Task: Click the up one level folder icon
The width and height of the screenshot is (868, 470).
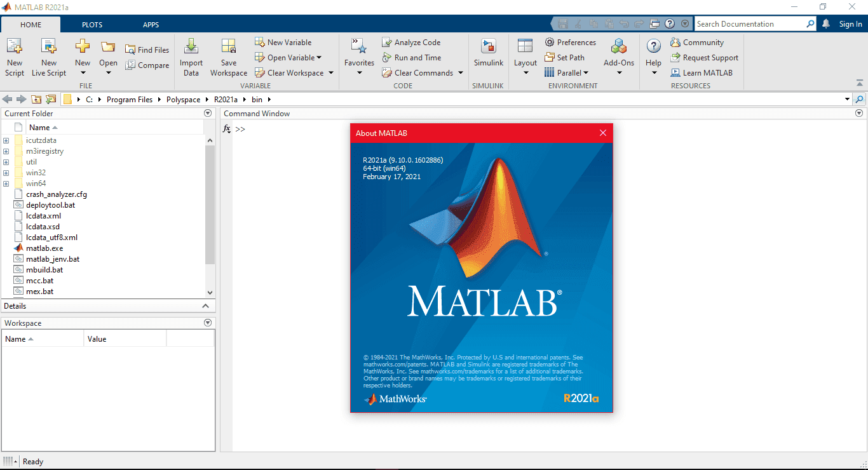Action: 36,99
